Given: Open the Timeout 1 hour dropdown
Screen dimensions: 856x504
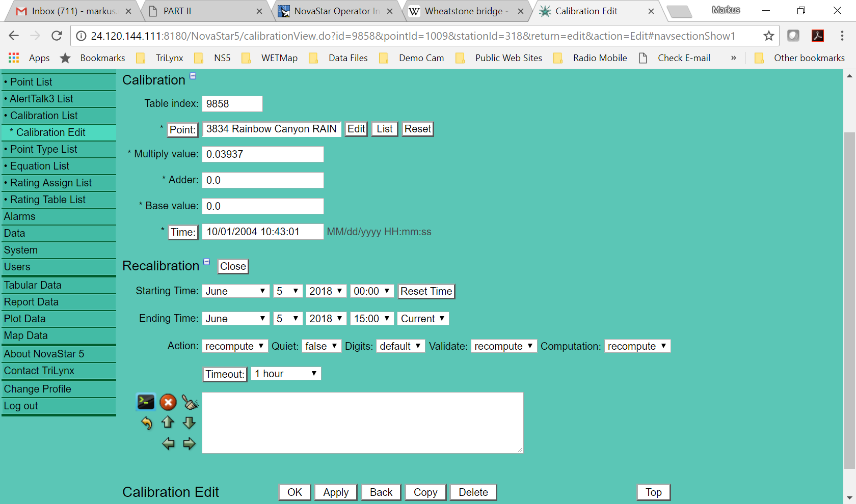Looking at the screenshot, I should coord(286,374).
